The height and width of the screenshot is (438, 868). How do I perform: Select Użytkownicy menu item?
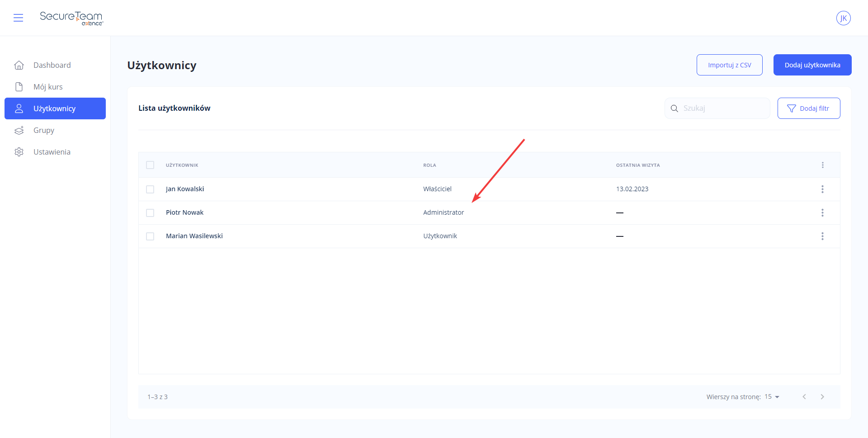55,108
